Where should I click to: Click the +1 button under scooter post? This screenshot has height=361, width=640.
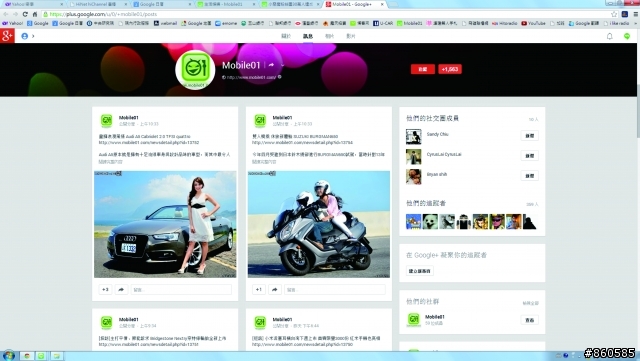259,290
